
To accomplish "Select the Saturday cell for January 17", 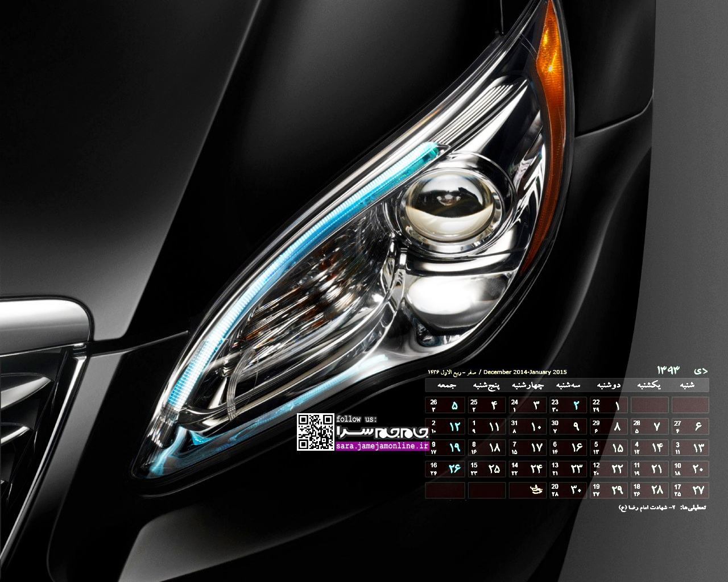I will [x=690, y=490].
